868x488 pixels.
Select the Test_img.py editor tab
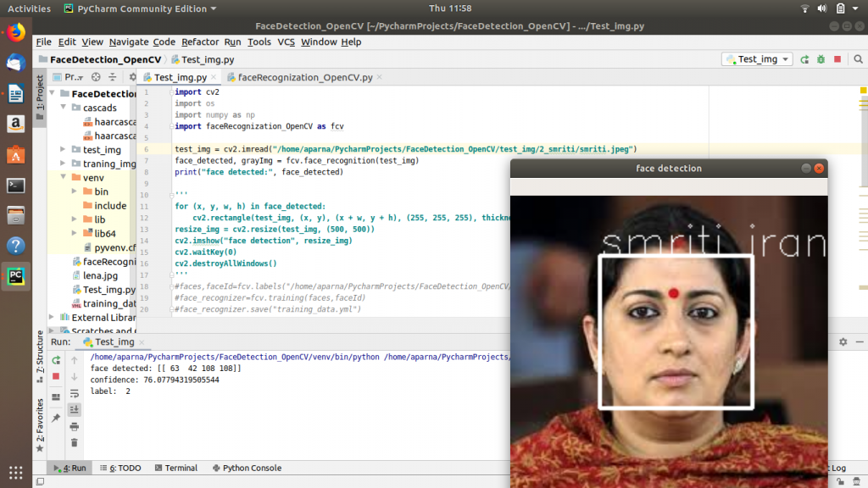[180, 77]
